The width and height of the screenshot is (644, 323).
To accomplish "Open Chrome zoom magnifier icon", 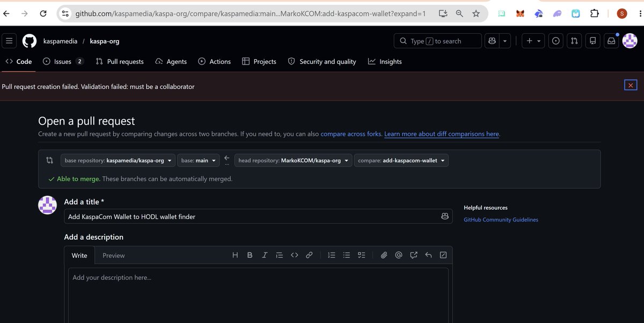I will coord(459,13).
